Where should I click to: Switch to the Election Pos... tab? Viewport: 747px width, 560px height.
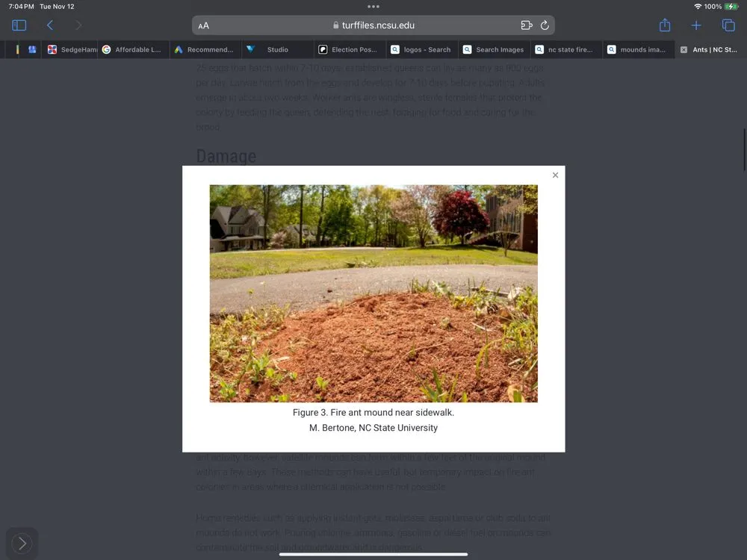click(350, 49)
